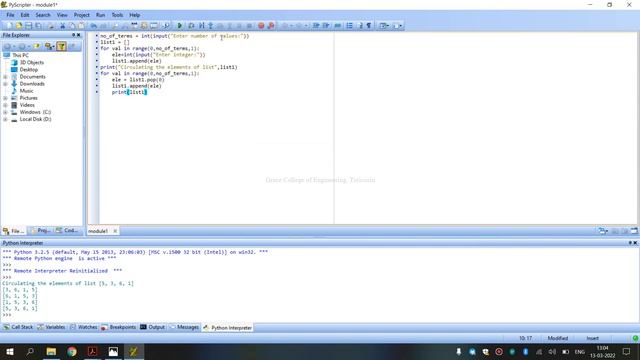The height and width of the screenshot is (360, 640).
Task: Cut selection using the scissors icon
Action: pyautogui.click(x=62, y=26)
